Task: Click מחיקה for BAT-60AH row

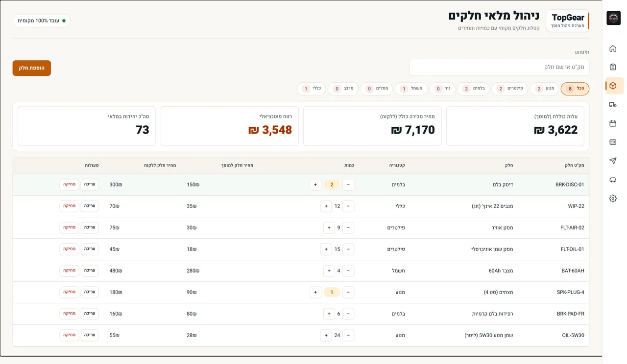Action: coord(70,271)
